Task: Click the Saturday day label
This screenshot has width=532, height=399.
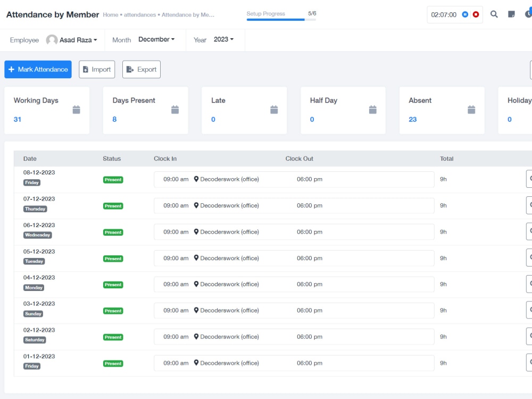Action: click(35, 339)
